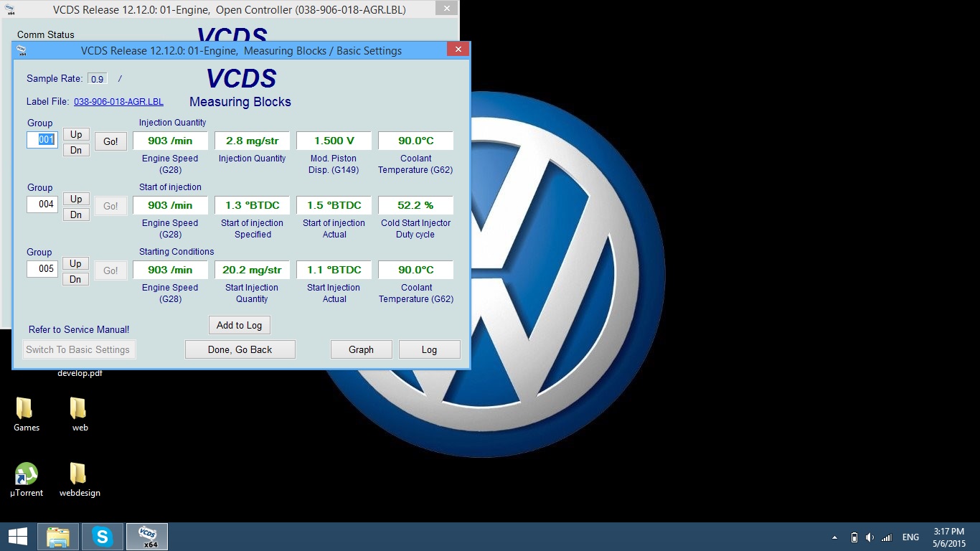Click the Add to Log button
The image size is (980, 551).
pos(239,325)
